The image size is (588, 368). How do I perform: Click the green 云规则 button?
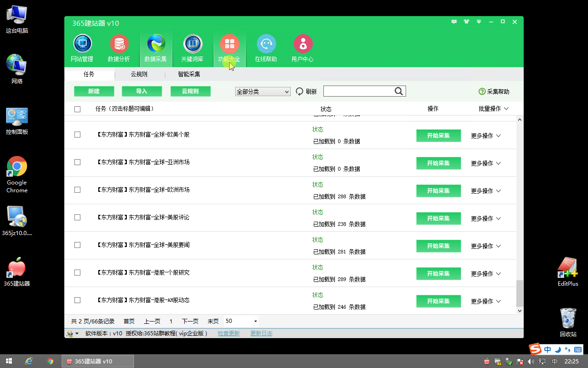(190, 91)
